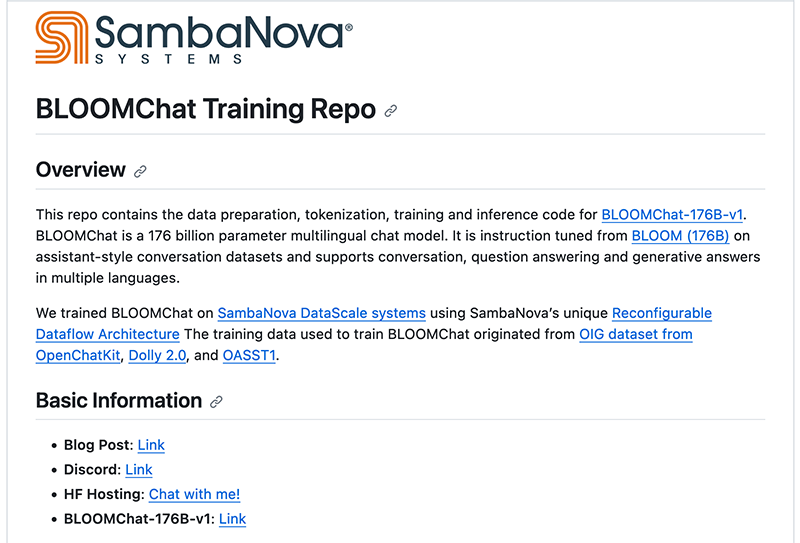The height and width of the screenshot is (543, 800).
Task: Click the anchor link icon next to Overview
Action: [x=140, y=171]
